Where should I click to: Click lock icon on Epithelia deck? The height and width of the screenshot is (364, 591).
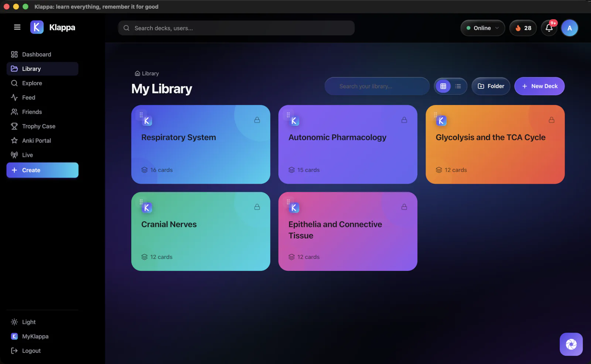(x=404, y=207)
